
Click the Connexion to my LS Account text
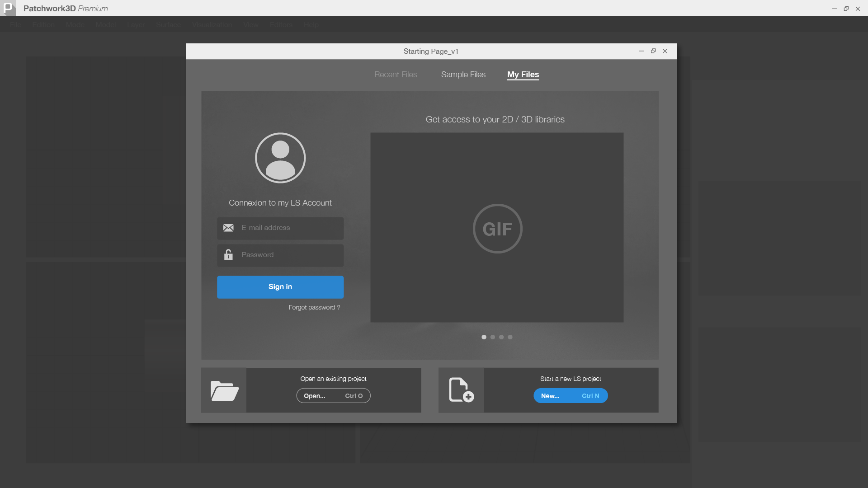pyautogui.click(x=280, y=203)
